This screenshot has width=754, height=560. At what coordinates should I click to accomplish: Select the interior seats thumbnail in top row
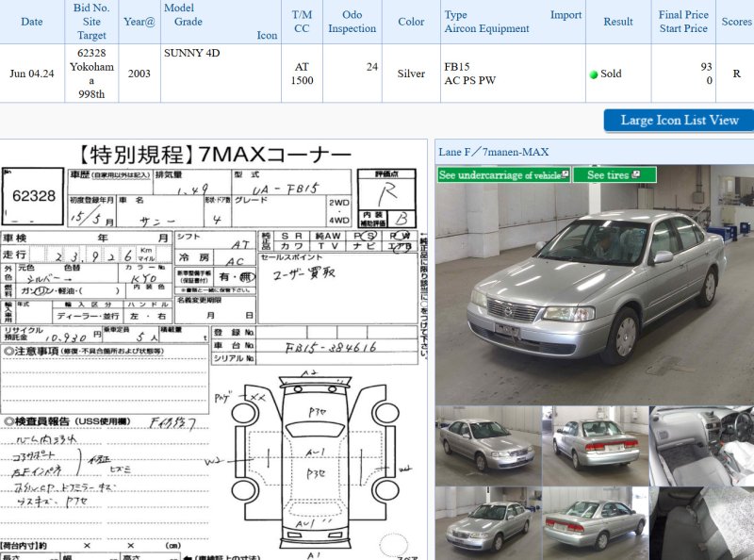pos(701,445)
